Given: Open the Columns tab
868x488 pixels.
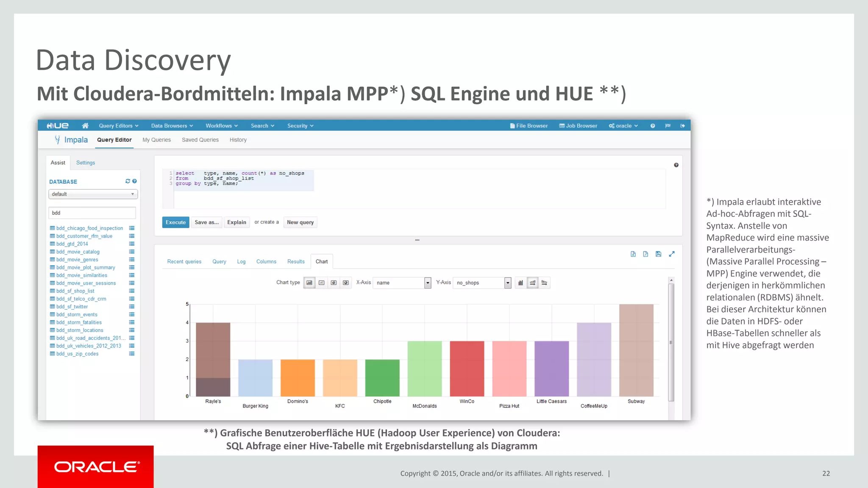Looking at the screenshot, I should tap(266, 261).
